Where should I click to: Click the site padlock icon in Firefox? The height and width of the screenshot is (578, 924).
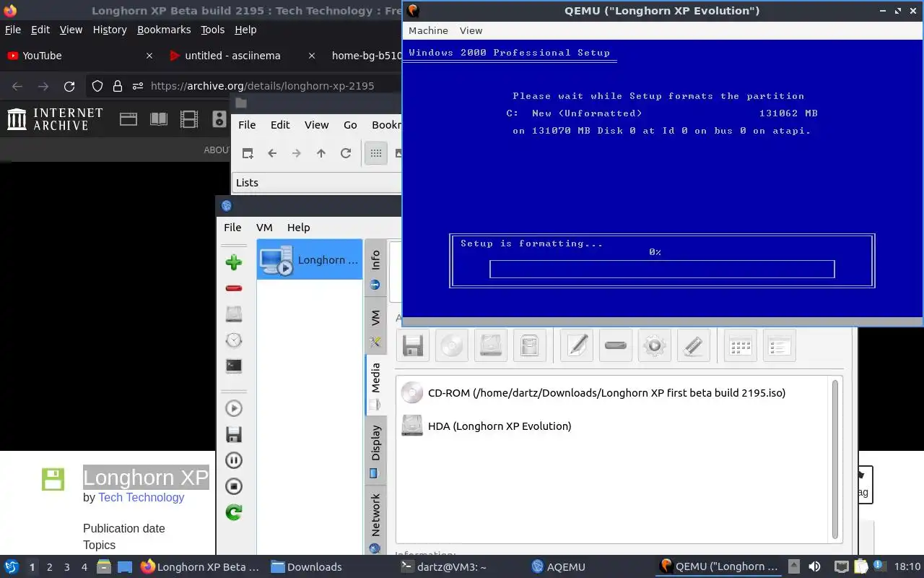click(118, 86)
